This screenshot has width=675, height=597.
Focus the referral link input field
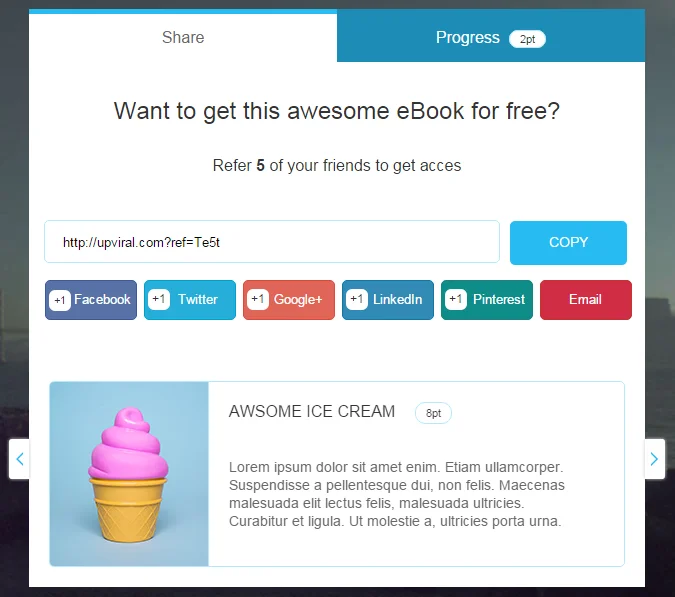pos(272,242)
